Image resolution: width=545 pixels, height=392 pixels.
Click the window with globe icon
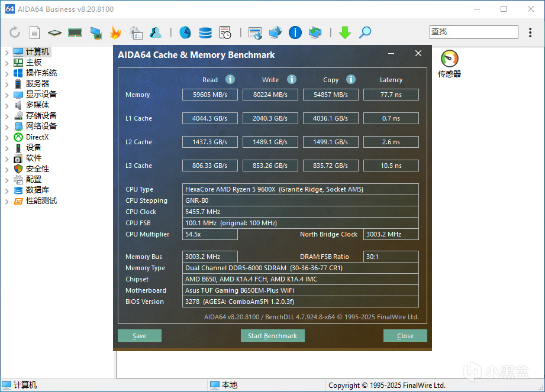pos(255,33)
